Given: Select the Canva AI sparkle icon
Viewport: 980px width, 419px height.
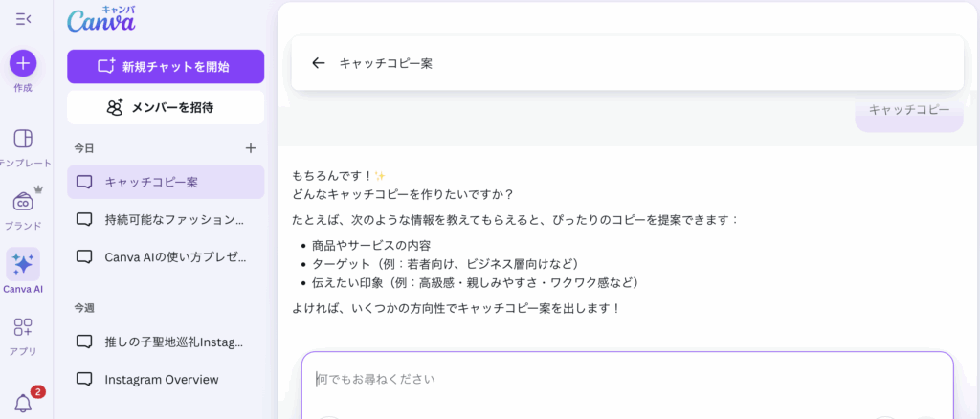Looking at the screenshot, I should pos(23,264).
